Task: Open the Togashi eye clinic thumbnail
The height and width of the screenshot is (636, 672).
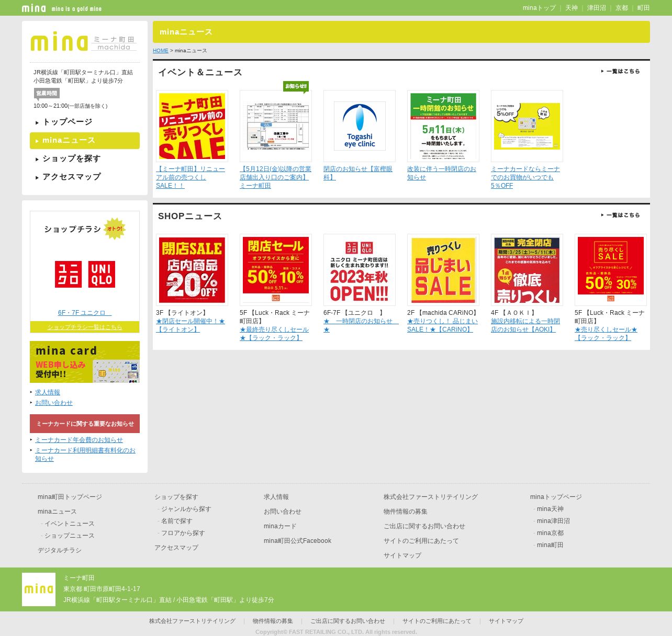Action: (360, 126)
